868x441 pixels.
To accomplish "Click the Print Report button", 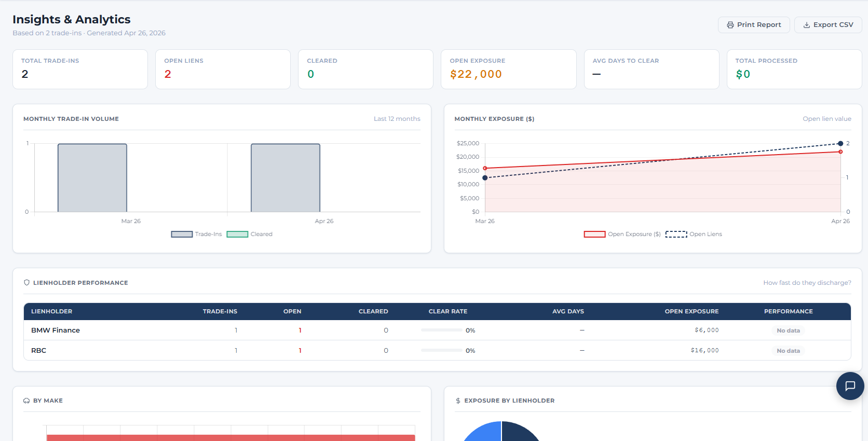I will [754, 25].
